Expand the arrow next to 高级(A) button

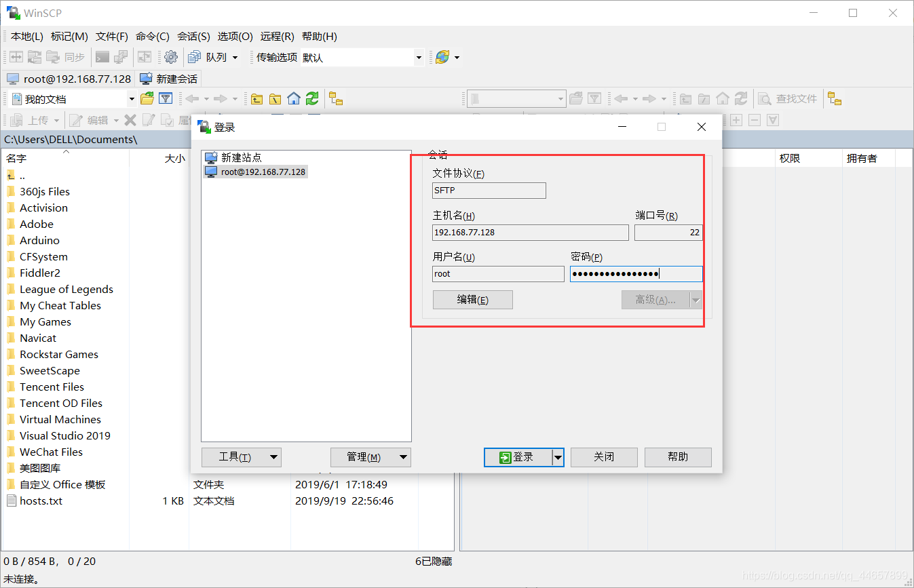point(696,300)
